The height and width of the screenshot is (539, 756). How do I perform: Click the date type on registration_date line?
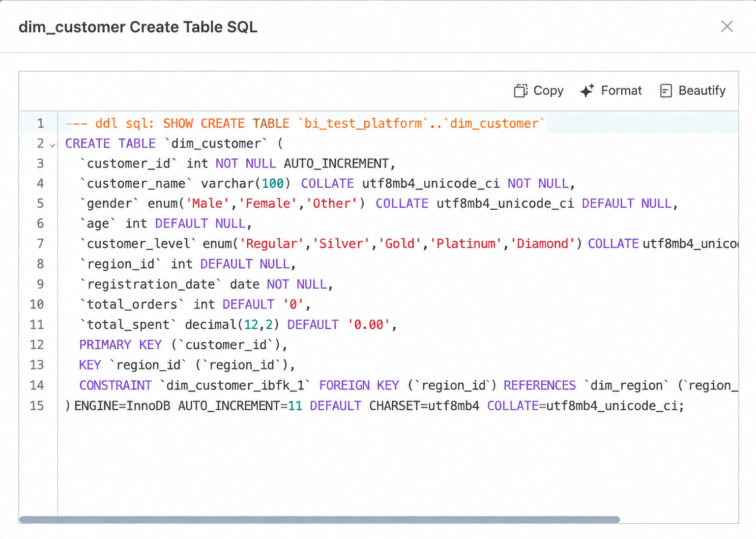(244, 284)
